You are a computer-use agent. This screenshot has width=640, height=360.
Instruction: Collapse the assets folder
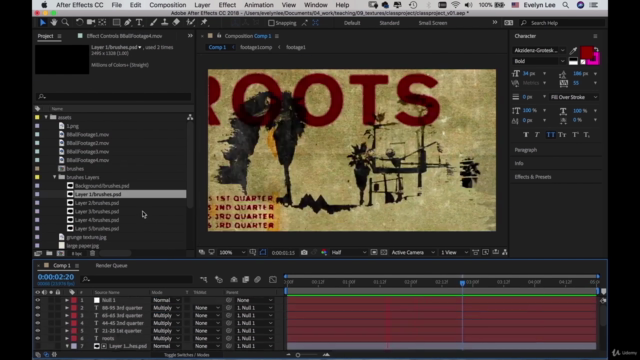point(46,117)
